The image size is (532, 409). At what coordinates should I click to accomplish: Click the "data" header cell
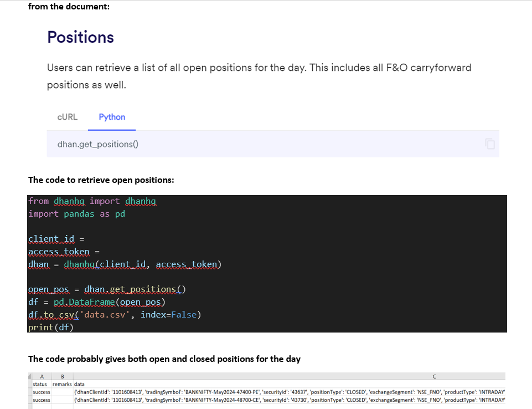(79, 384)
